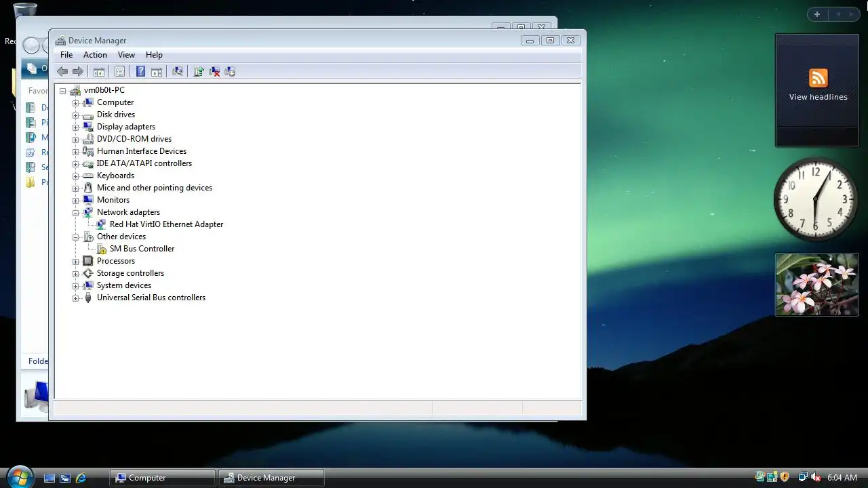Expand Mice and other pointing devices
Screen dimensions: 868x488
[x=76, y=188]
